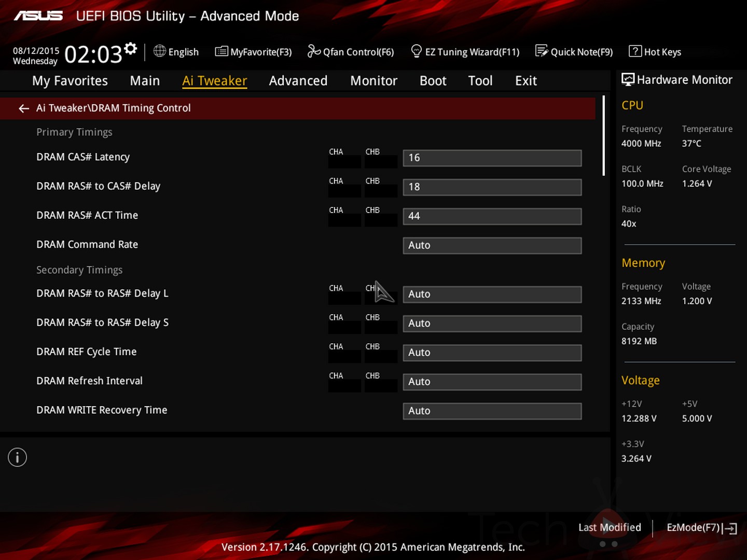The height and width of the screenshot is (560, 747).
Task: Click the EzMode exit arrow icon
Action: click(730, 528)
